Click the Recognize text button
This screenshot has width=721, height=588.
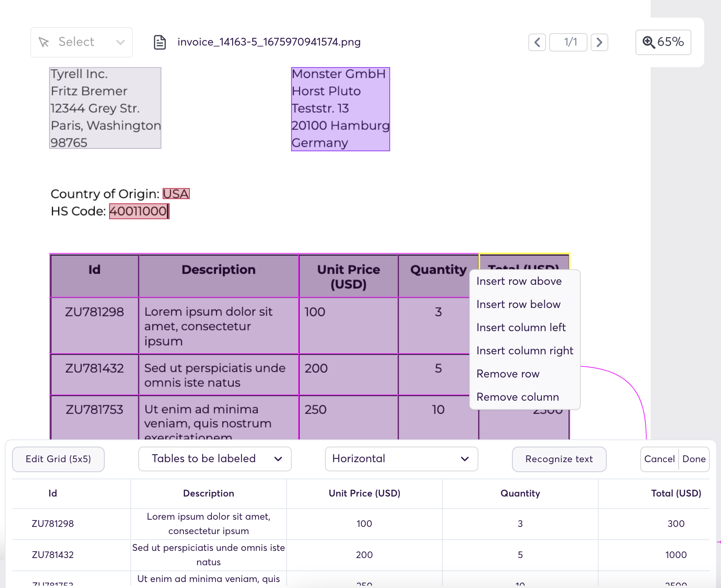[559, 459]
